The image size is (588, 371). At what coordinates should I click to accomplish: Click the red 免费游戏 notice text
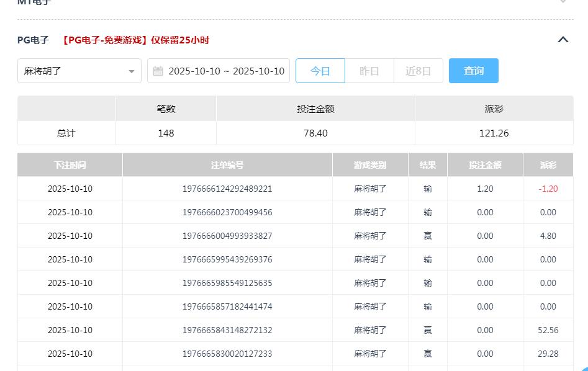[133, 39]
